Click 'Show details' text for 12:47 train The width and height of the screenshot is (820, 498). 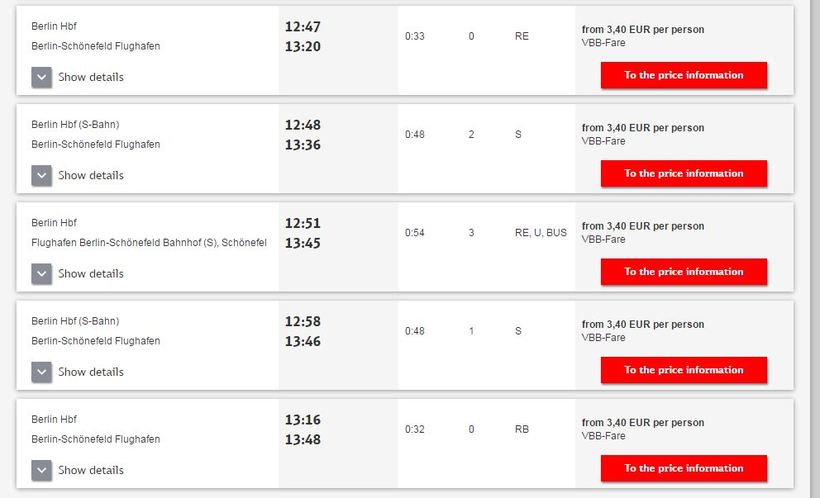pos(91,77)
